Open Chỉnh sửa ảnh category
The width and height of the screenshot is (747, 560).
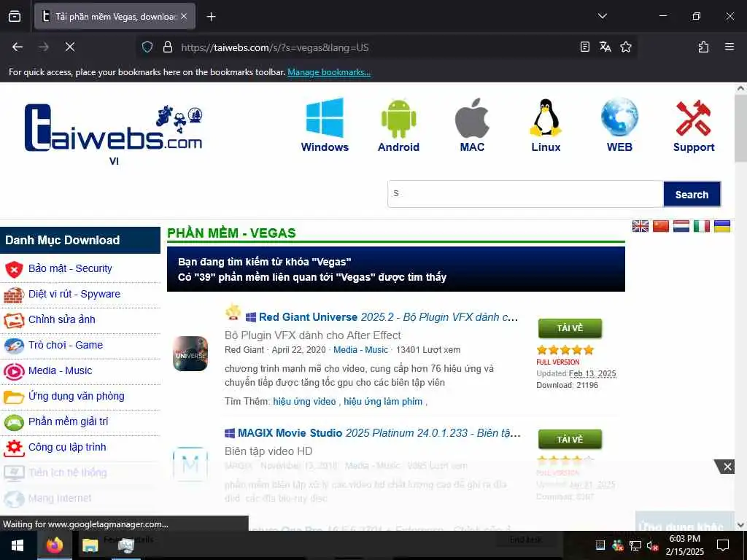[62, 319]
